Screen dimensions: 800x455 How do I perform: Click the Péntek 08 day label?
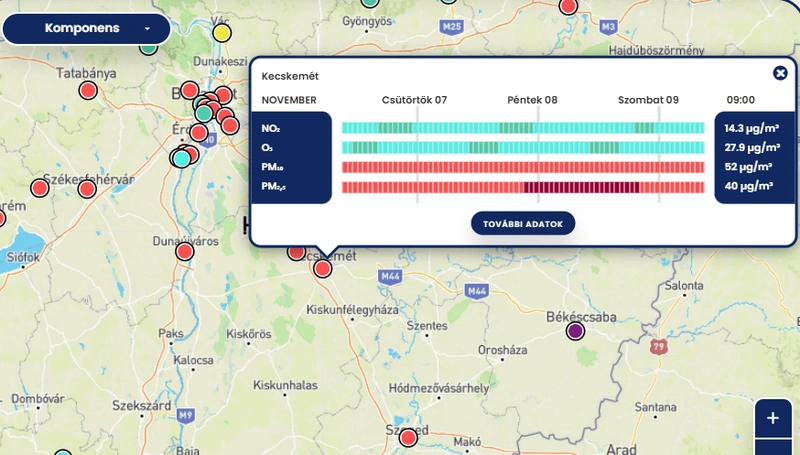(532, 100)
